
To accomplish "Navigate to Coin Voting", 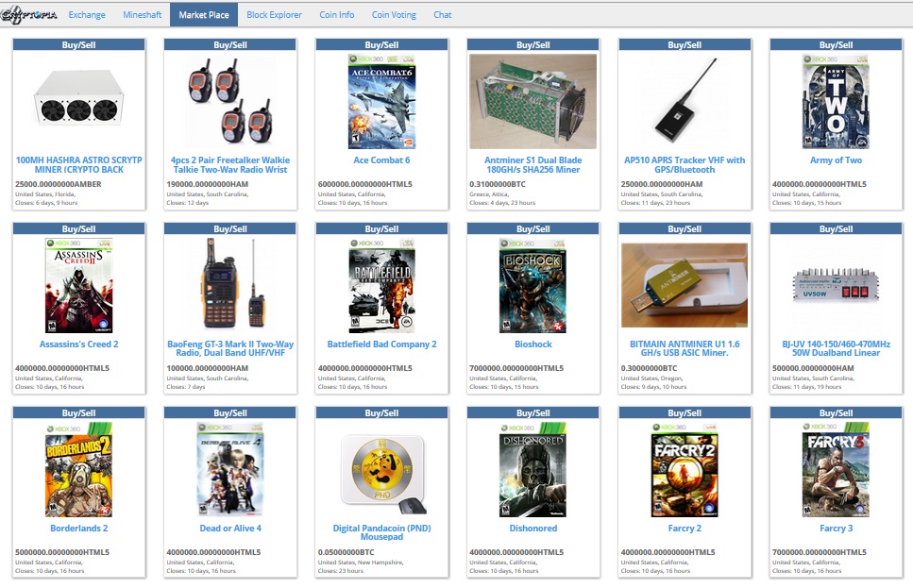I will [395, 15].
